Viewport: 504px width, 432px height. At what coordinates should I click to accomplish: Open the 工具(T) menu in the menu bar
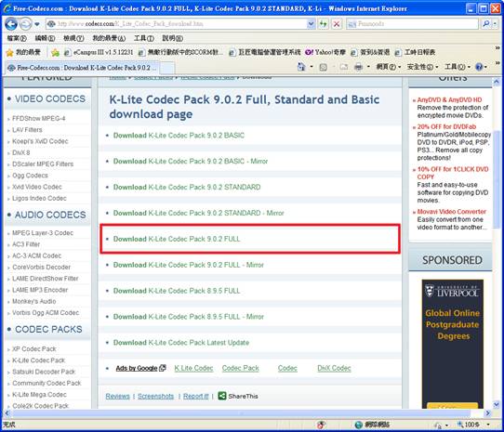[x=144, y=38]
